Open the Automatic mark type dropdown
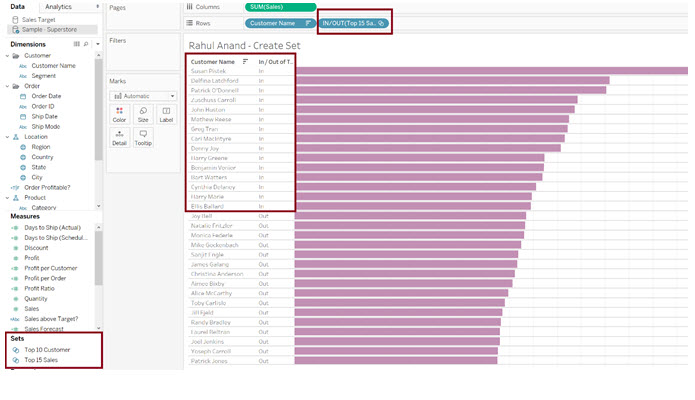This screenshot has width=695, height=400. 143,96
